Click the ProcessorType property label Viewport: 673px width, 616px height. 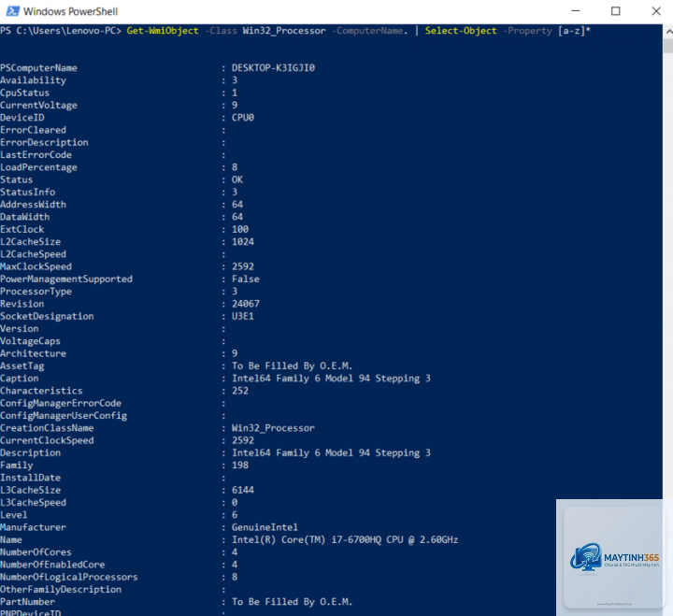coord(36,292)
